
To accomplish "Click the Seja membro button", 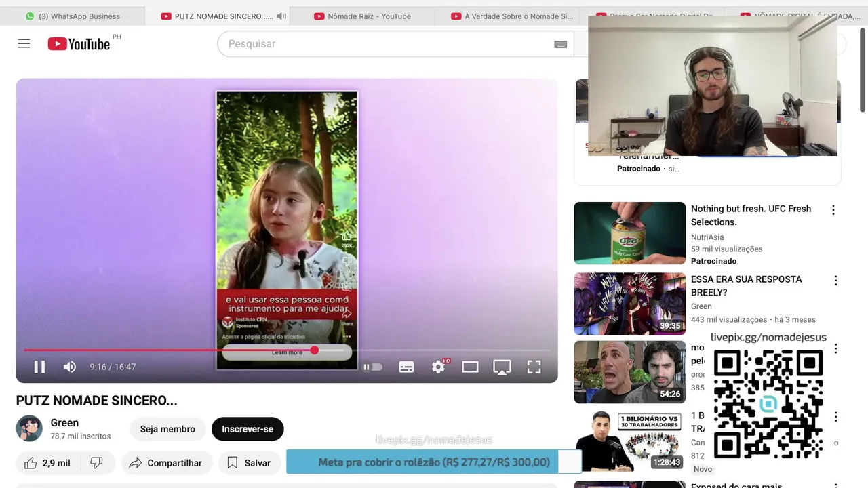I will coord(167,429).
